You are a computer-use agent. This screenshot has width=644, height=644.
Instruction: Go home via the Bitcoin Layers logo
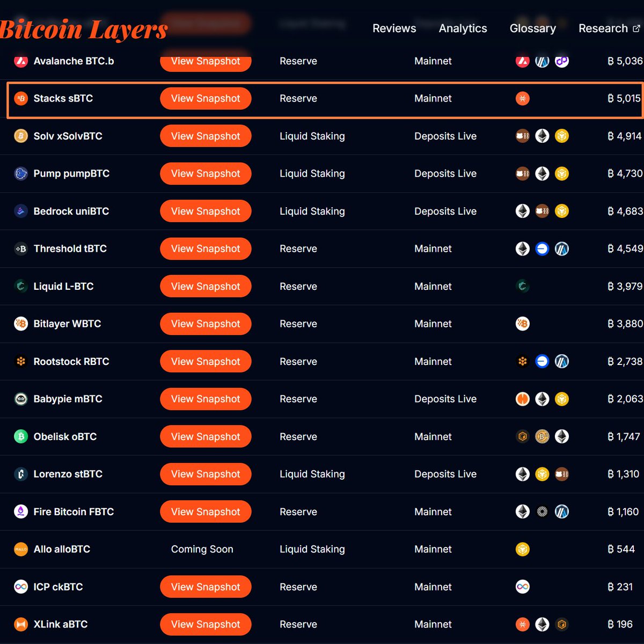(84, 30)
